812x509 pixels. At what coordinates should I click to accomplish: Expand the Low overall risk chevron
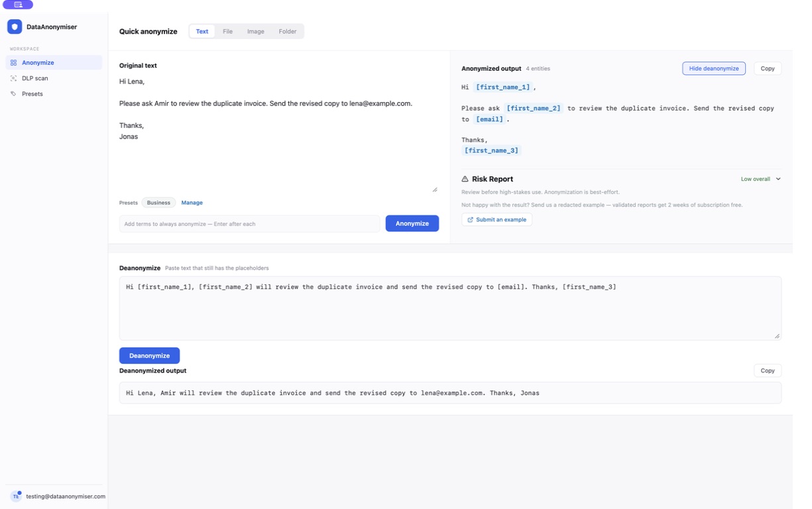[778, 179]
